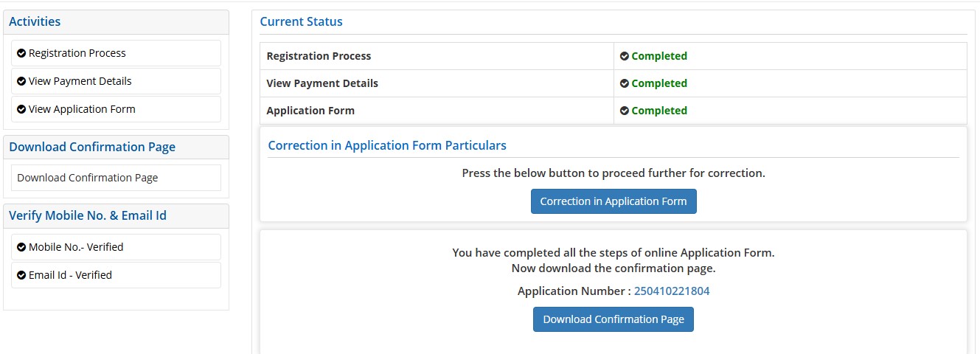Click application number 250410221804
Viewport: 980px width, 354px height.
672,291
